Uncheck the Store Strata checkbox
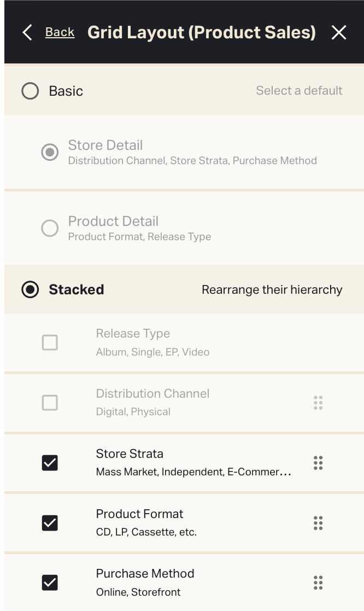This screenshot has width=364, height=611. [50, 463]
